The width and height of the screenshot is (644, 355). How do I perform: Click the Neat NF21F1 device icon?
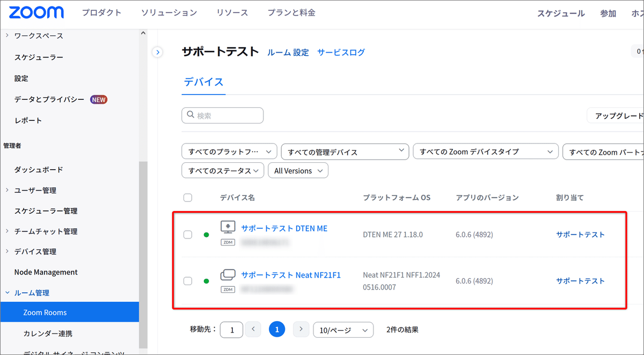(228, 275)
